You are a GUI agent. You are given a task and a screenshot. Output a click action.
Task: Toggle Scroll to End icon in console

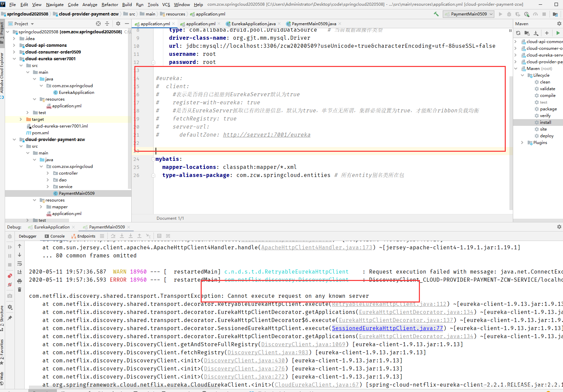(20, 272)
